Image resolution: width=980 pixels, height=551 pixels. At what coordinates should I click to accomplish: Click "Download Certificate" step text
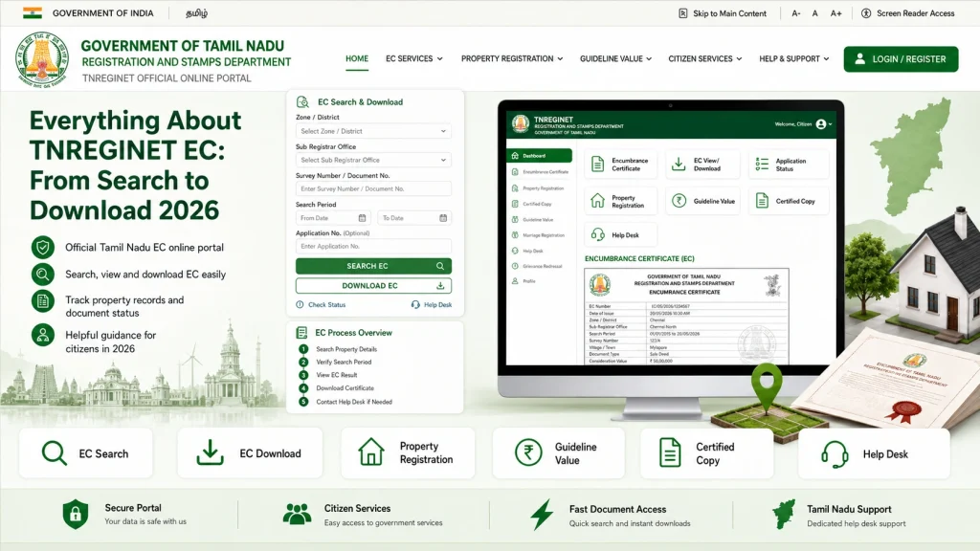pyautogui.click(x=345, y=388)
